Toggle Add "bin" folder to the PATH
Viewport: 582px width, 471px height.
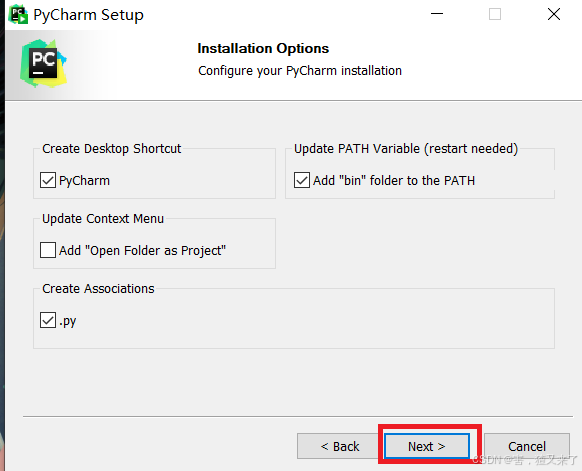302,180
